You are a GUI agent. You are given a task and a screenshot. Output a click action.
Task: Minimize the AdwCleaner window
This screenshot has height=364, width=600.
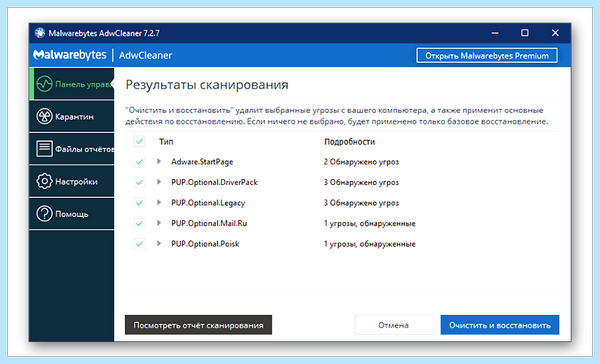pos(495,33)
